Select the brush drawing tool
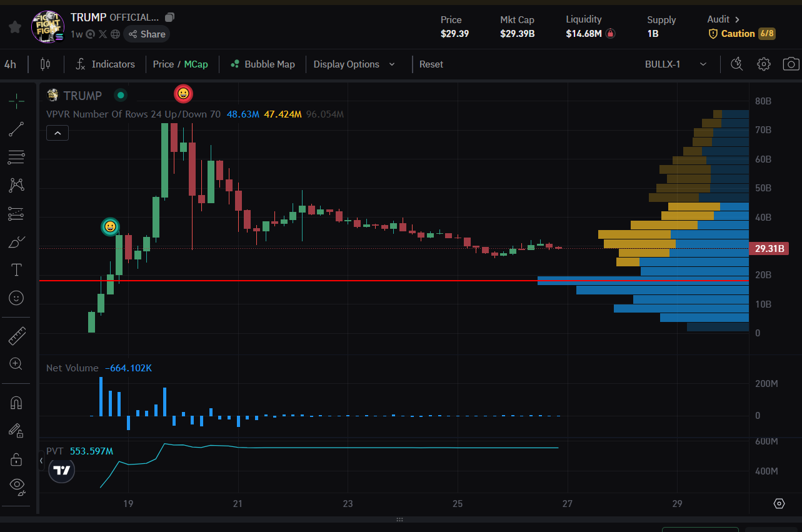The image size is (802, 532). pyautogui.click(x=16, y=242)
